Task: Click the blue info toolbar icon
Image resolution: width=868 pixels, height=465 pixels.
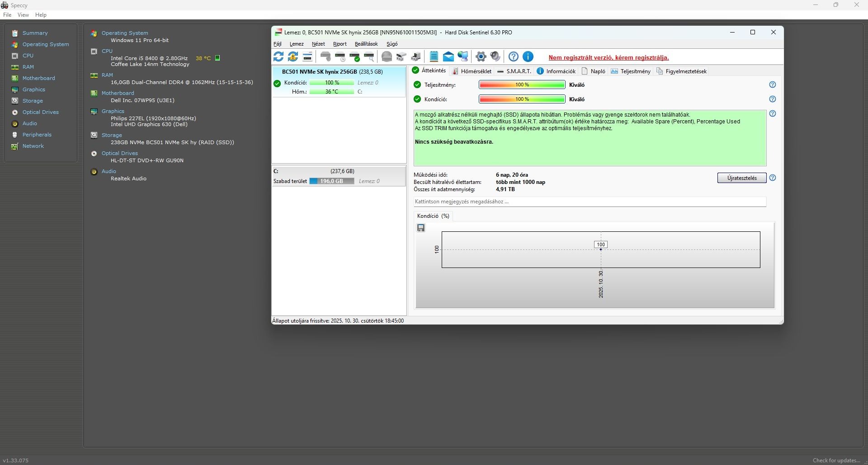Action: click(x=528, y=56)
